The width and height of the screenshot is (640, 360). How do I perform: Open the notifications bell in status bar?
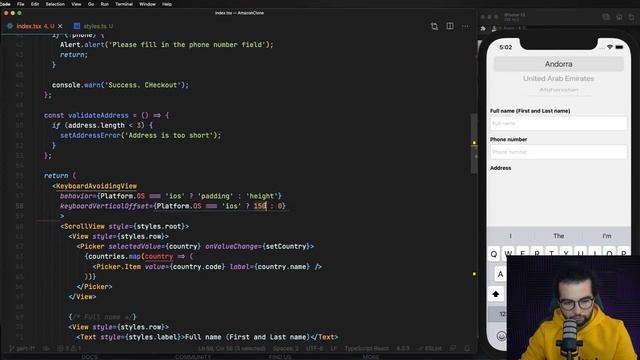(467, 349)
